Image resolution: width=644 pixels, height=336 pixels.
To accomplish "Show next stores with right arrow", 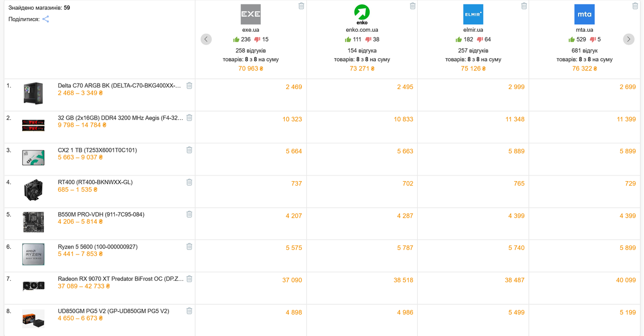I will [x=629, y=39].
